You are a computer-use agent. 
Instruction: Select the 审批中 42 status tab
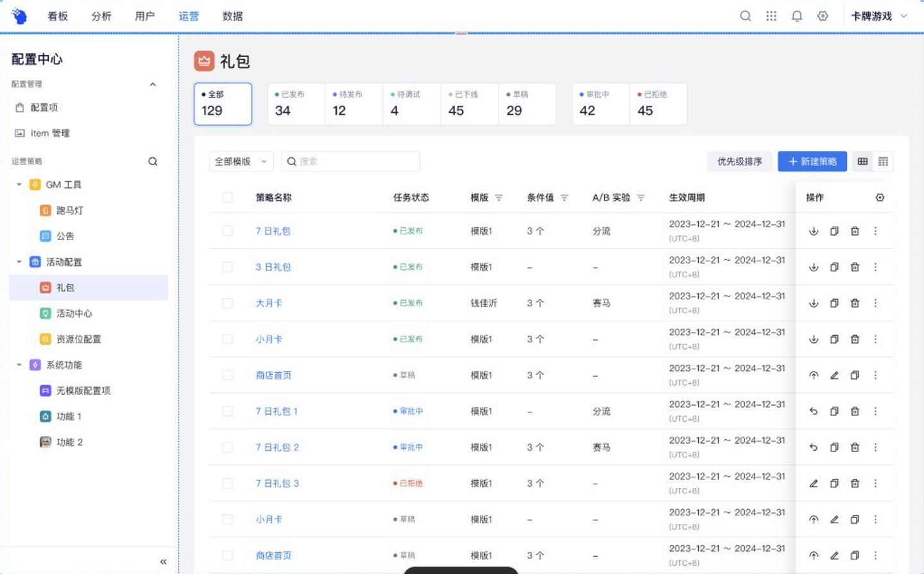(601, 103)
